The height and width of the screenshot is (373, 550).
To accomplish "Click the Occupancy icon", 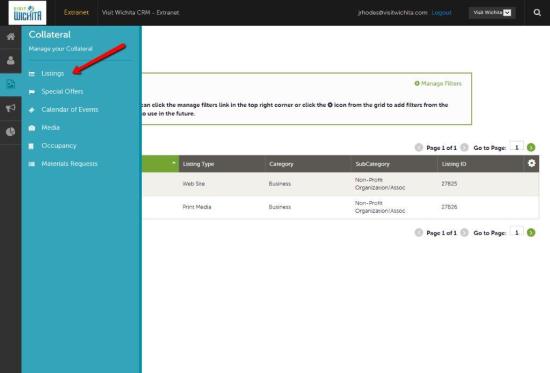I will [x=31, y=146].
